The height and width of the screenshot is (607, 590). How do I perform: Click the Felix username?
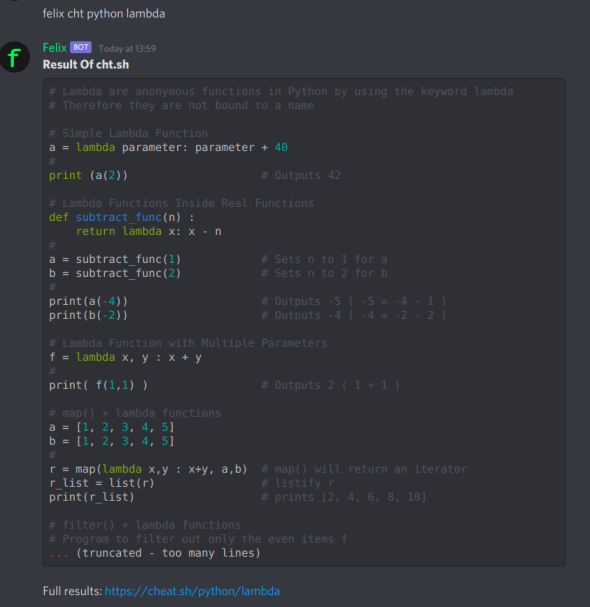[x=55, y=48]
